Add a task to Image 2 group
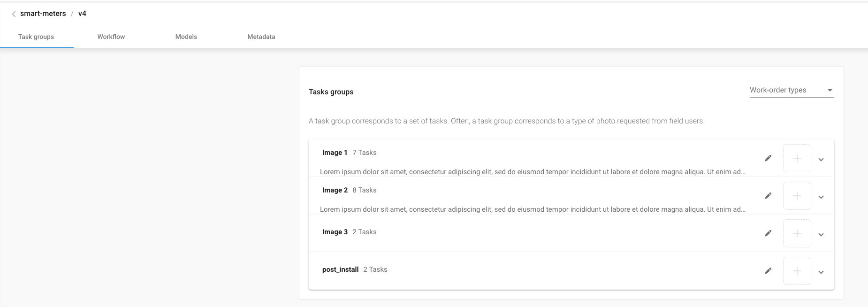Image resolution: width=868 pixels, height=307 pixels. (797, 196)
